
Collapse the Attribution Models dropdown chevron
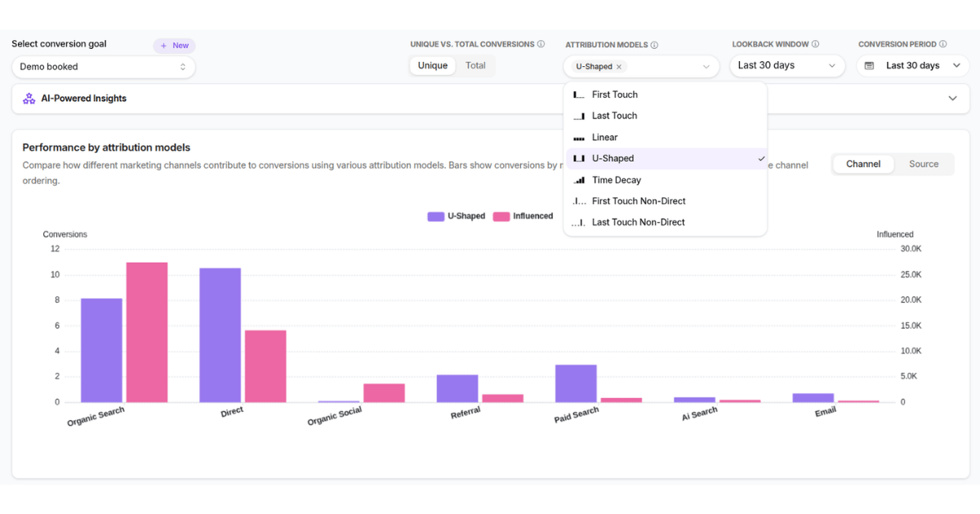pos(706,67)
